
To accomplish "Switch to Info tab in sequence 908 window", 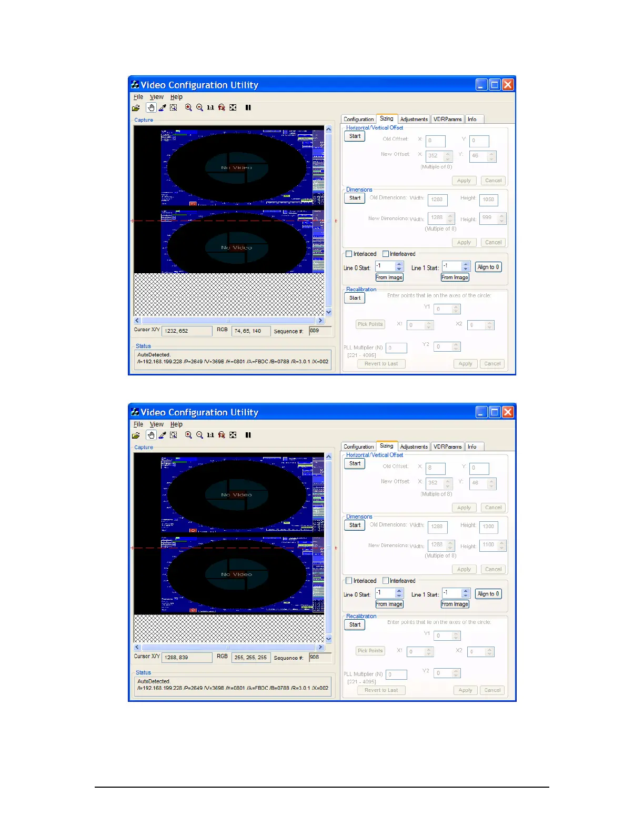I will (474, 447).
